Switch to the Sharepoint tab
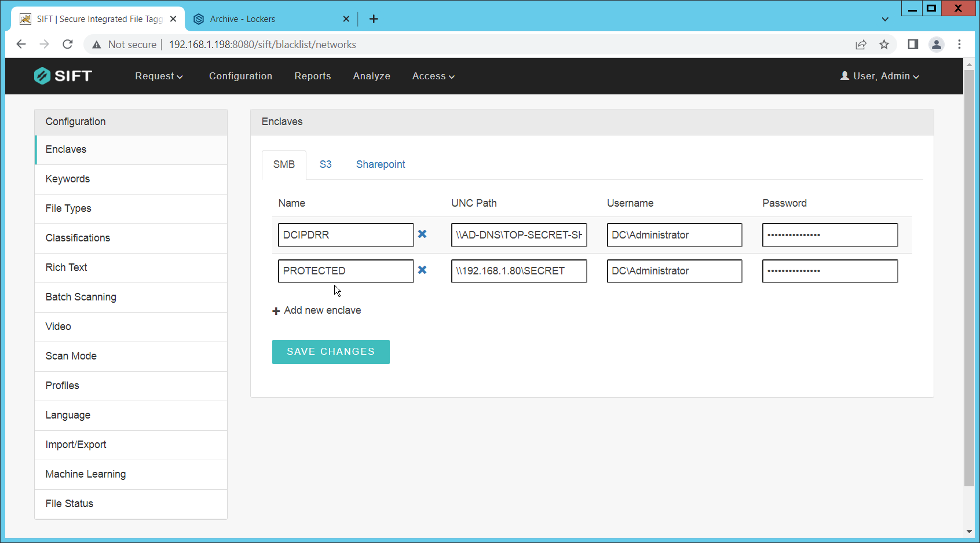This screenshot has height=543, width=980. 381,164
